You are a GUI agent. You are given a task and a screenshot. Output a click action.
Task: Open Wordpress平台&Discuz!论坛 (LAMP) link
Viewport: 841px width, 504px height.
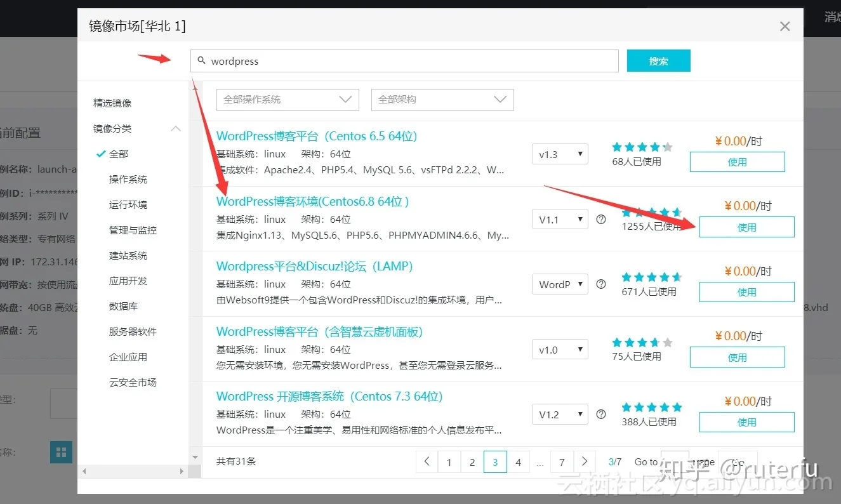315,266
